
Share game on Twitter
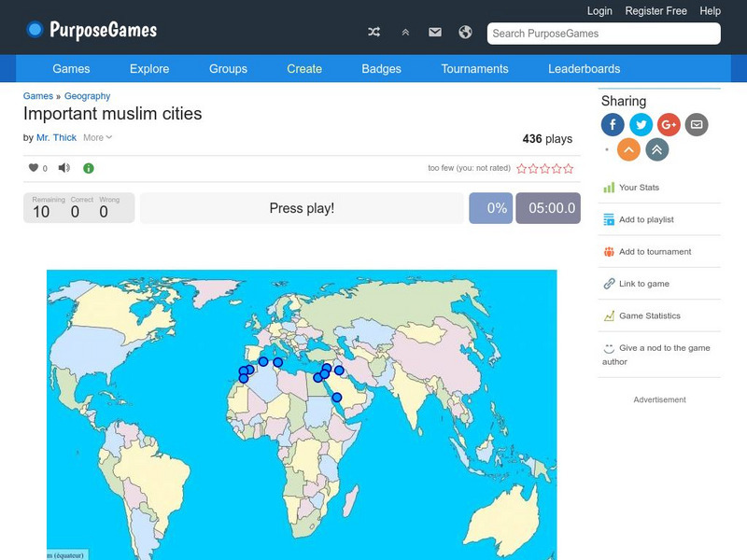click(x=641, y=124)
